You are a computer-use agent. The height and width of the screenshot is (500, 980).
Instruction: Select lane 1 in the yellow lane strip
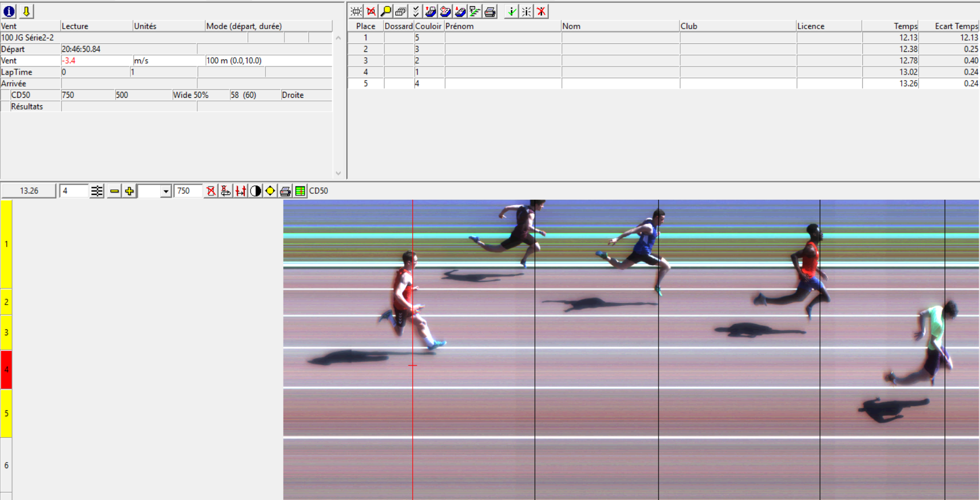point(6,244)
